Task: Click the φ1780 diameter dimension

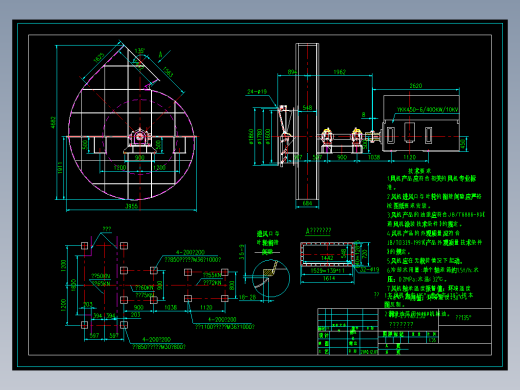Action: click(x=259, y=137)
